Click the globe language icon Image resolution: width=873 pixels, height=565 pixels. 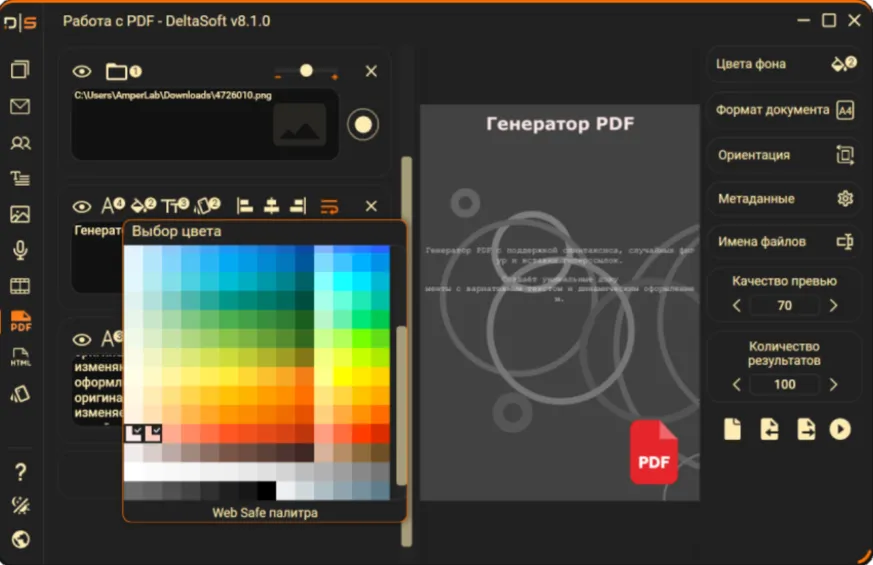(x=21, y=539)
